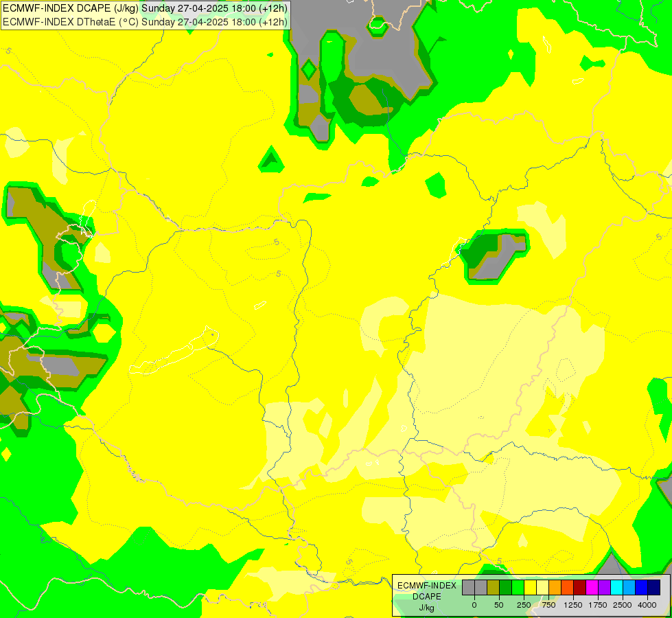Click the legend tick value '1250'
Image resolution: width=672 pixels, height=618 pixels.
click(573, 605)
